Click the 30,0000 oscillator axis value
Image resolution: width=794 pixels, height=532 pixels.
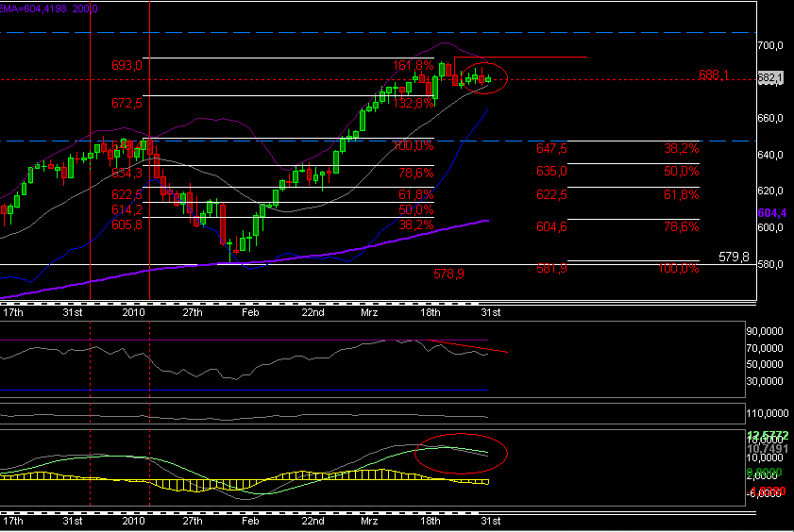click(765, 381)
